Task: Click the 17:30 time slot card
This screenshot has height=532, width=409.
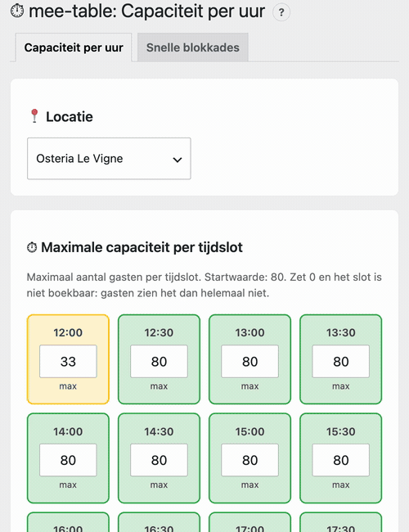Action: [x=341, y=522]
